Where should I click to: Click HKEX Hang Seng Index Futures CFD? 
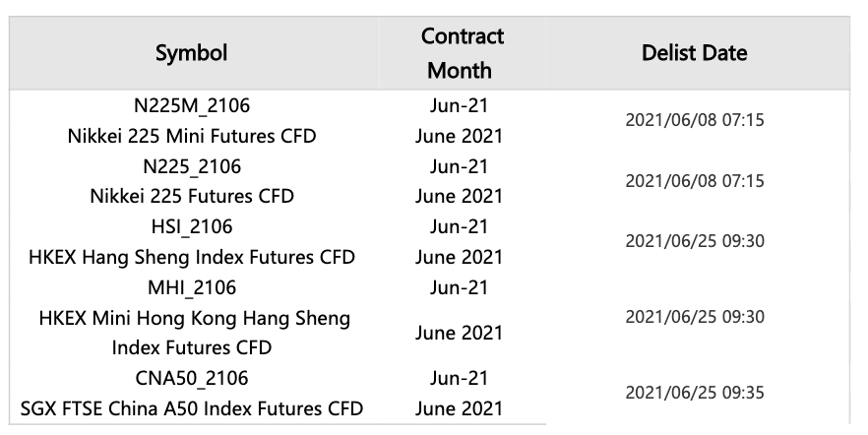click(x=192, y=257)
